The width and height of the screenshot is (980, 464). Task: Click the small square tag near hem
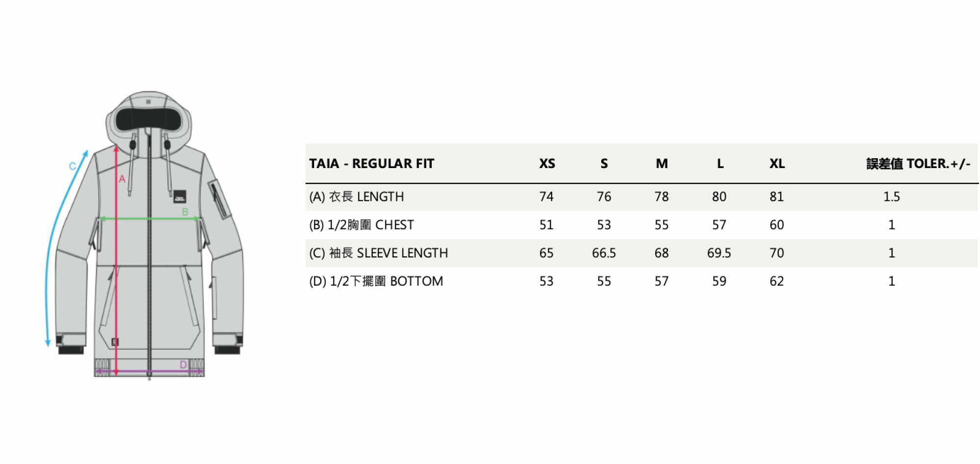click(115, 342)
